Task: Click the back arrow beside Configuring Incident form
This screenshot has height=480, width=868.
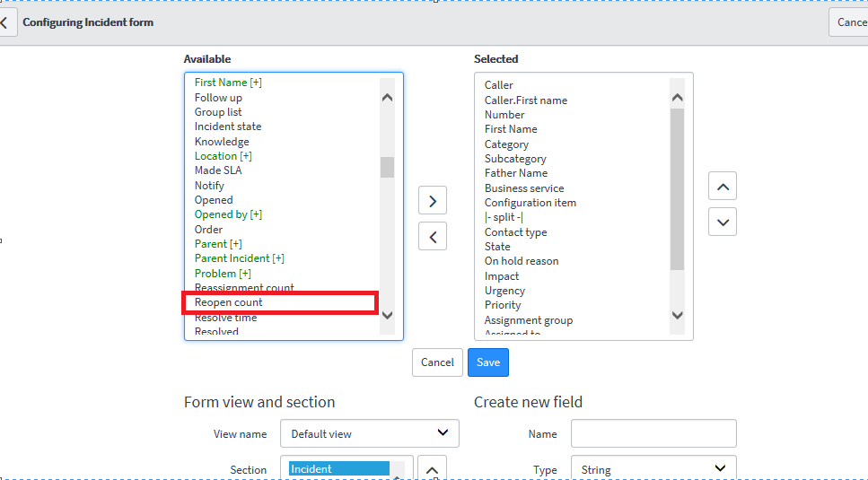Action: click(x=5, y=22)
